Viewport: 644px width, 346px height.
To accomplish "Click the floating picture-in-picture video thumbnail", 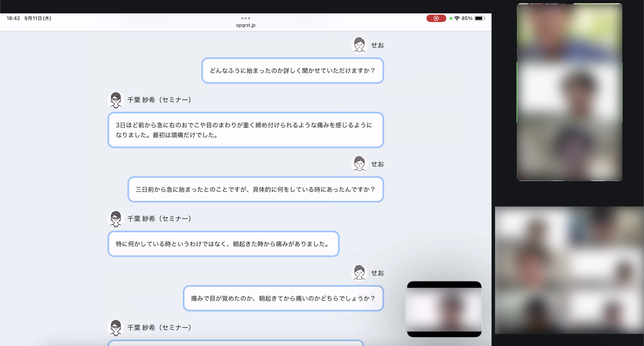I will 444,309.
